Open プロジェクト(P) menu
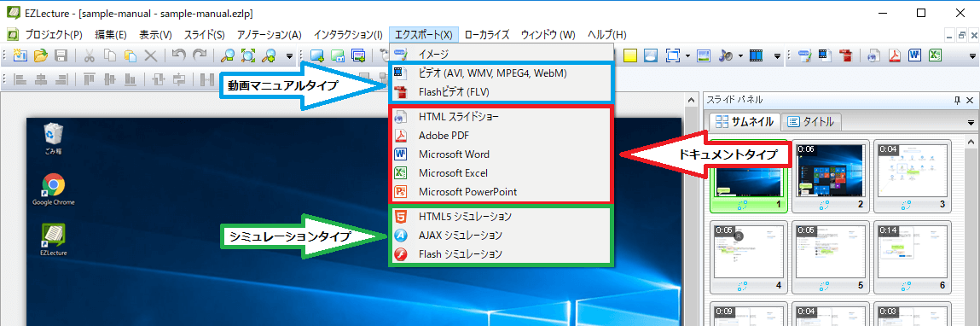Screen dimensions: 980x326 [x=53, y=34]
